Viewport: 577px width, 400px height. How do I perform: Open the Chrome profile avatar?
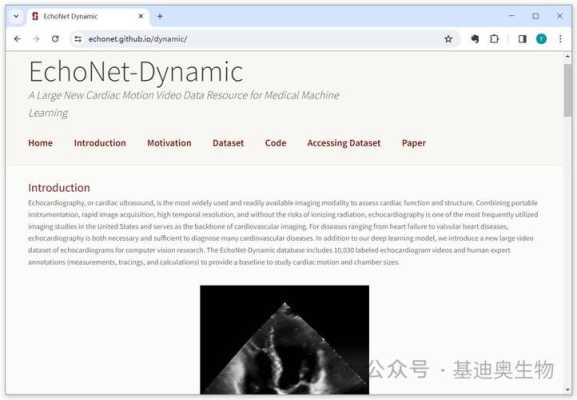(541, 39)
